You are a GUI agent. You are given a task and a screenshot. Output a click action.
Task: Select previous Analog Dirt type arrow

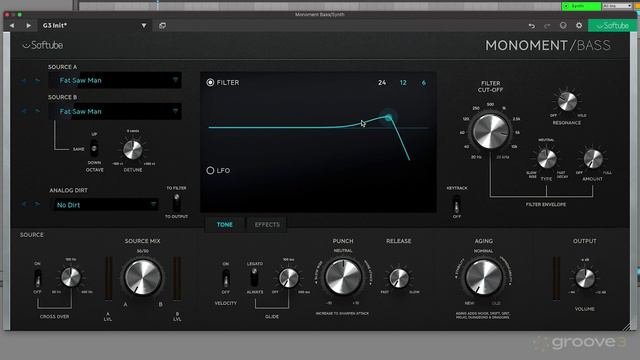(x=24, y=204)
